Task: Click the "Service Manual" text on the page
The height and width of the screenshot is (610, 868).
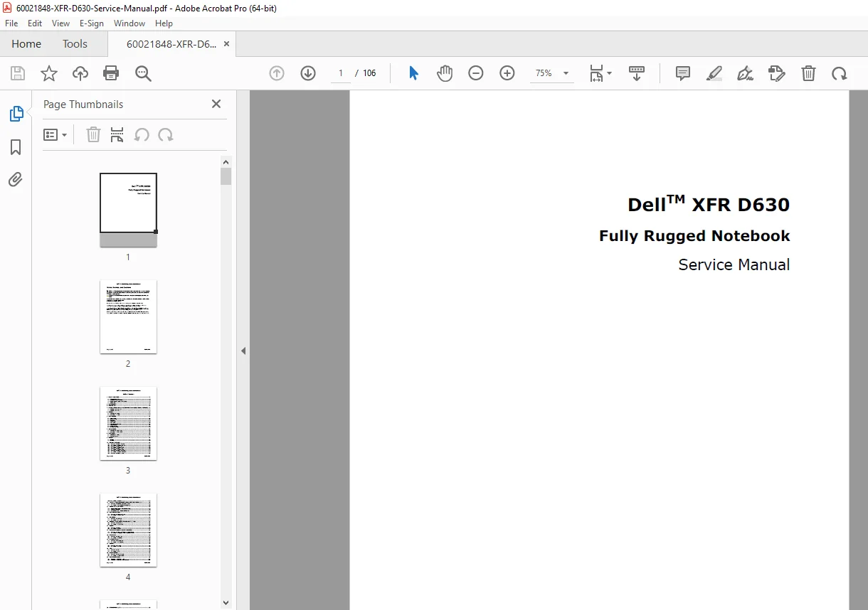Action: (734, 264)
